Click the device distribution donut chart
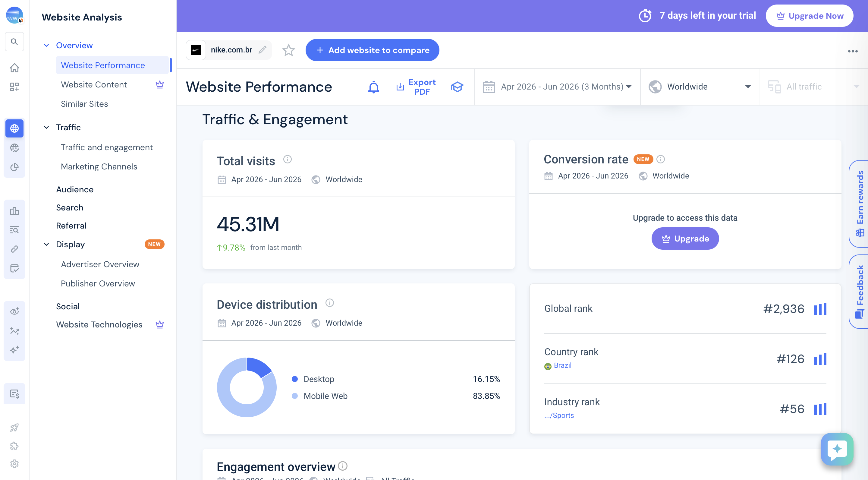This screenshot has height=480, width=868. click(x=247, y=387)
